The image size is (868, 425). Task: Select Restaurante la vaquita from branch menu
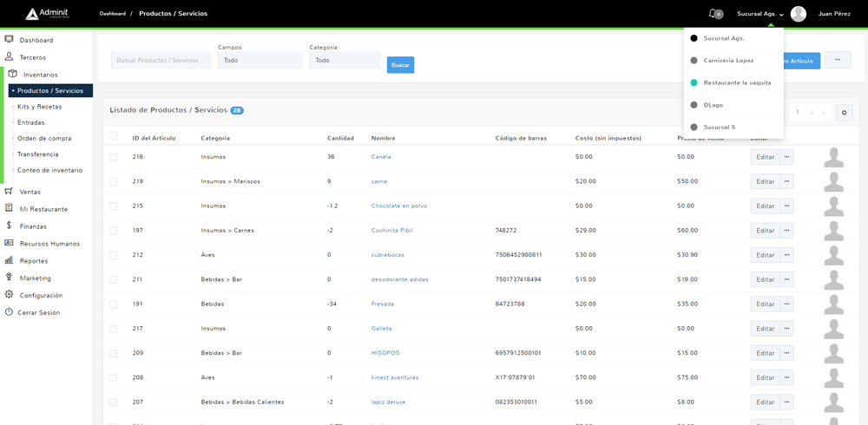(737, 83)
